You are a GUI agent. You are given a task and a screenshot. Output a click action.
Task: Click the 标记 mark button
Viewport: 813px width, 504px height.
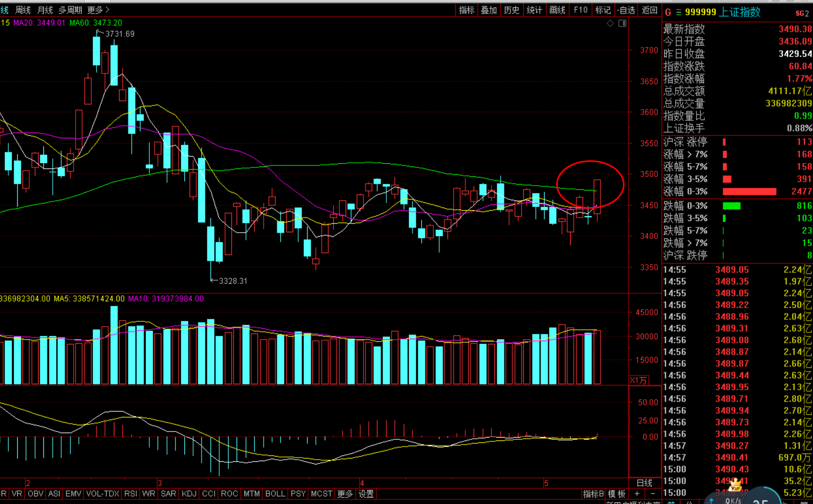pos(603,10)
